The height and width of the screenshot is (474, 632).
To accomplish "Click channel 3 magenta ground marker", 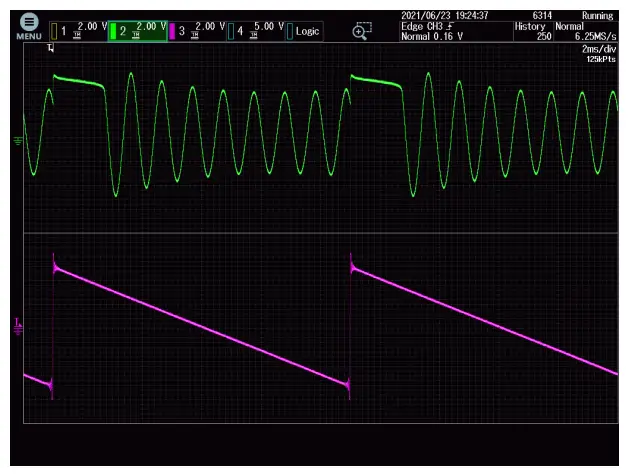I will (x=18, y=327).
